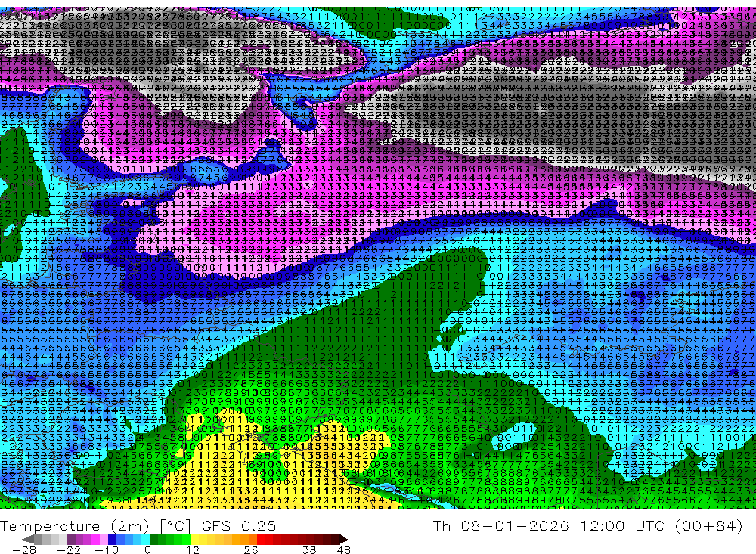756x554 pixels.
Task: Click the dark purple legend swatch above -22
Action: [x=71, y=539]
